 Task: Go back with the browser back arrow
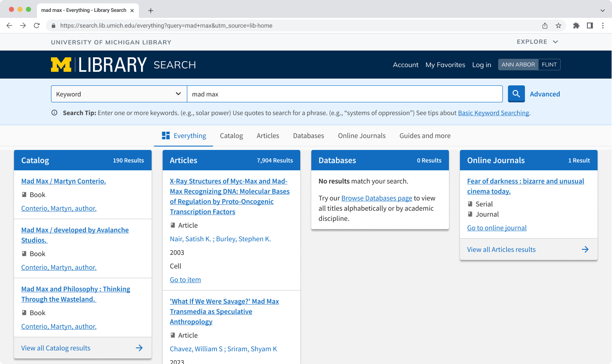point(9,25)
